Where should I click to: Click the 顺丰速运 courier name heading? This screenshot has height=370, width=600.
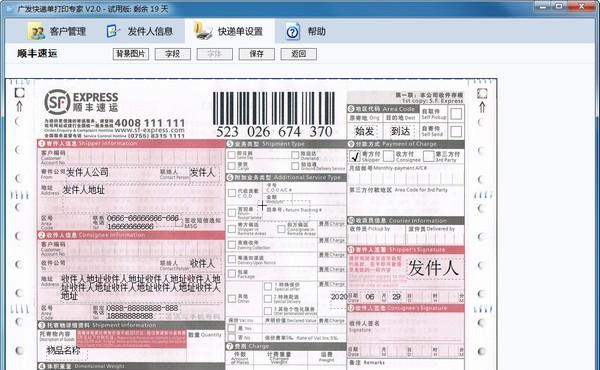click(37, 54)
